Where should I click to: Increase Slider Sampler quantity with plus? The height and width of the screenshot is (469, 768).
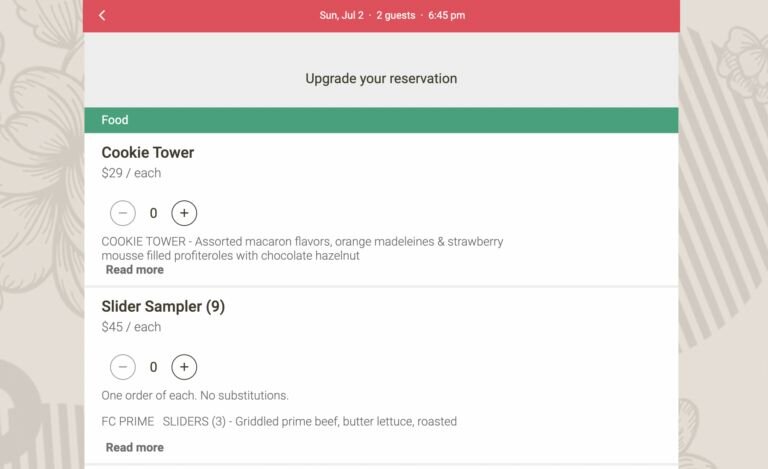click(184, 367)
